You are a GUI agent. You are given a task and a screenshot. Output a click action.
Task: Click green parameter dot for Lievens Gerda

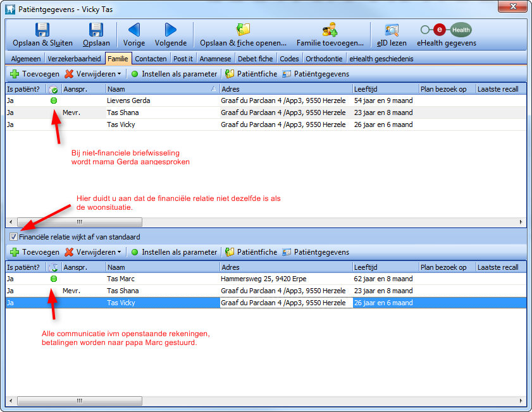[x=54, y=100]
